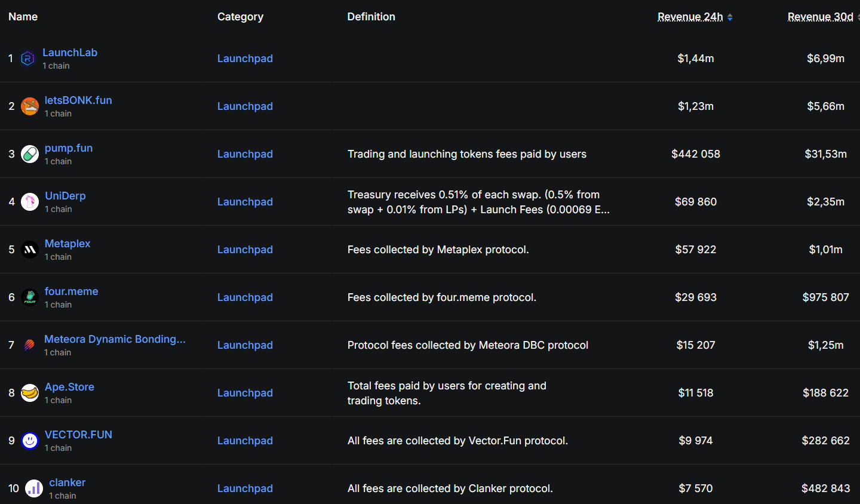This screenshot has height=504, width=860.
Task: Open the LaunchLab protocol link
Action: point(70,53)
